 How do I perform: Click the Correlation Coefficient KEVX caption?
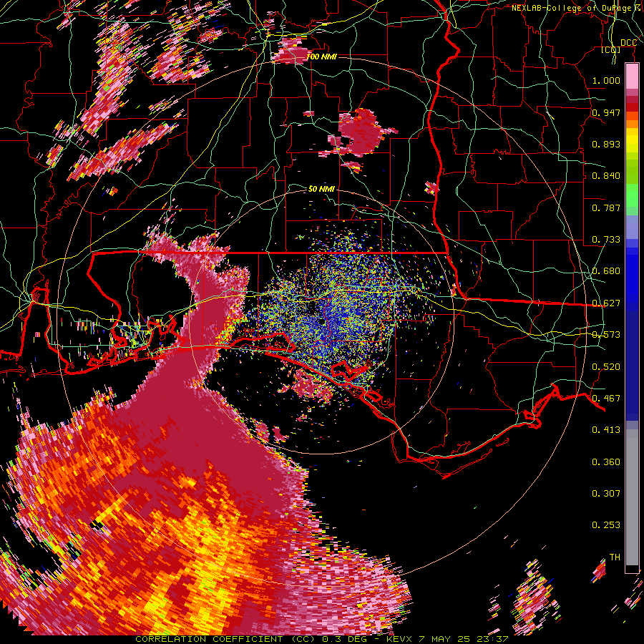pos(322,640)
